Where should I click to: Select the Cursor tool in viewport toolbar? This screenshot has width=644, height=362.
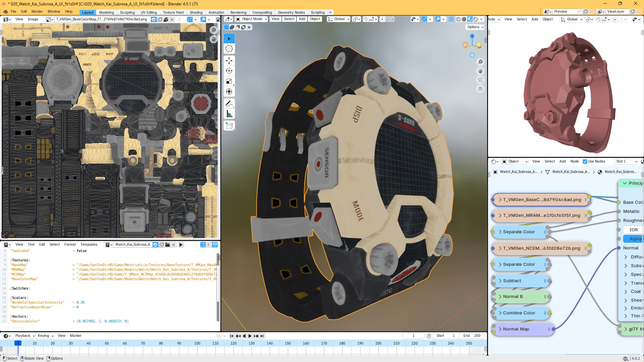229,49
